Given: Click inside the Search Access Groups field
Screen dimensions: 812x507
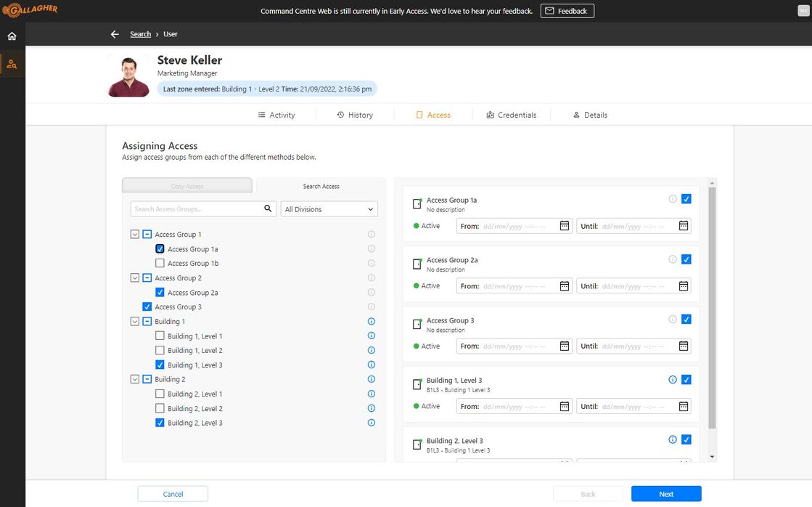Looking at the screenshot, I should [196, 208].
